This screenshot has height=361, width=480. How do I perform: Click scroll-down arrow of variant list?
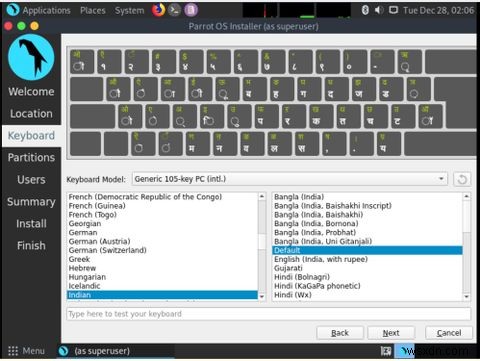(467, 297)
